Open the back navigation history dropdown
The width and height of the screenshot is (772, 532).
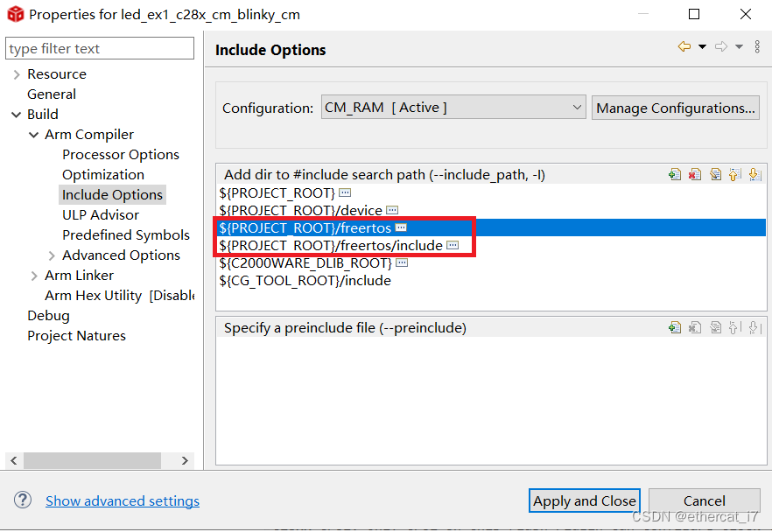coord(703,46)
